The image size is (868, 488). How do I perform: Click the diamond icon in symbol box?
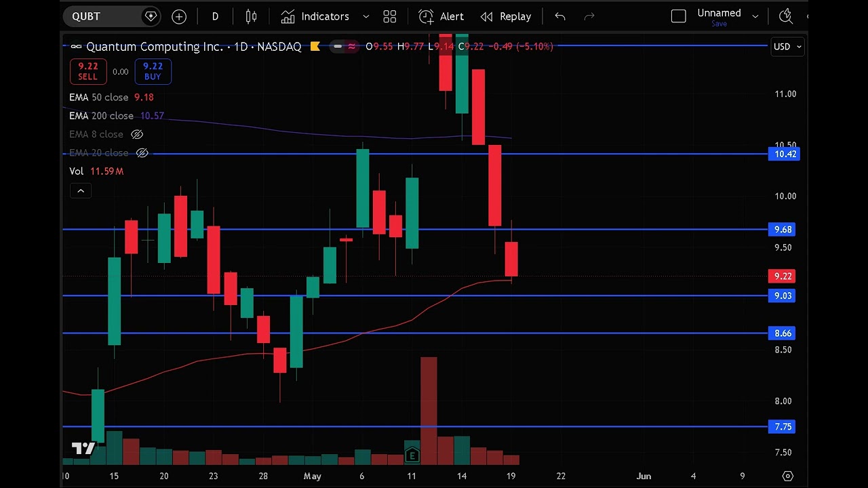(x=151, y=16)
